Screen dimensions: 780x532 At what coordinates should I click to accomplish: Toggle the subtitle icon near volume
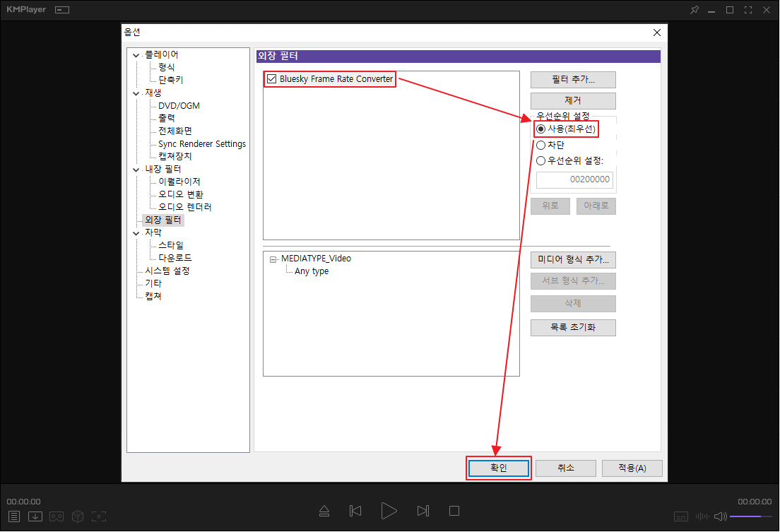[x=681, y=516]
